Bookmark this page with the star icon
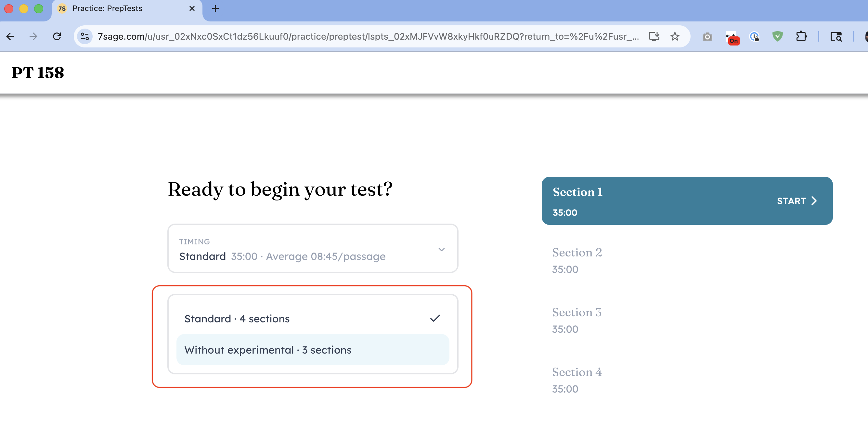 pos(675,36)
